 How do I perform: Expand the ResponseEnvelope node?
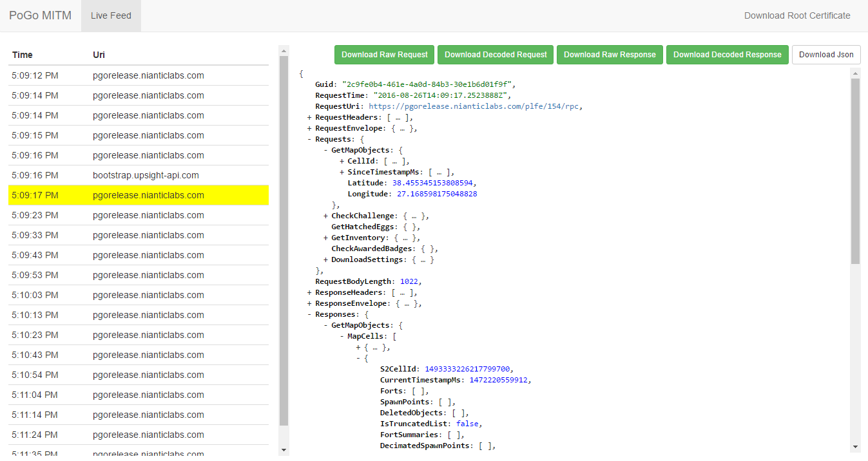click(309, 303)
